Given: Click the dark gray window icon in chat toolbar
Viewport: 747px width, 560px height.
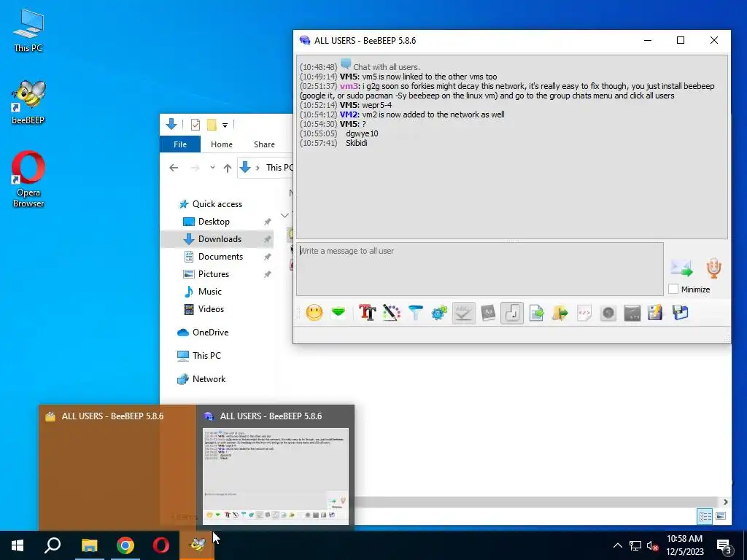Looking at the screenshot, I should 632,313.
